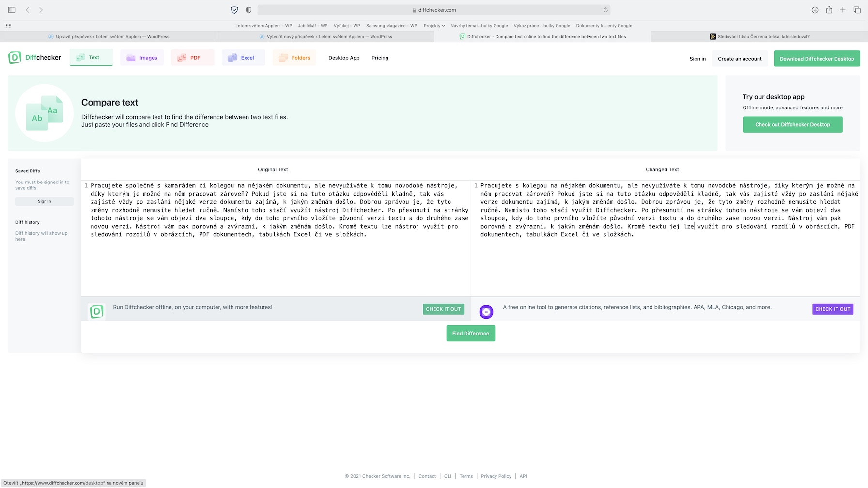Switch to Upravit příspěvek WordPress tab
The image size is (868, 488).
click(x=108, y=37)
